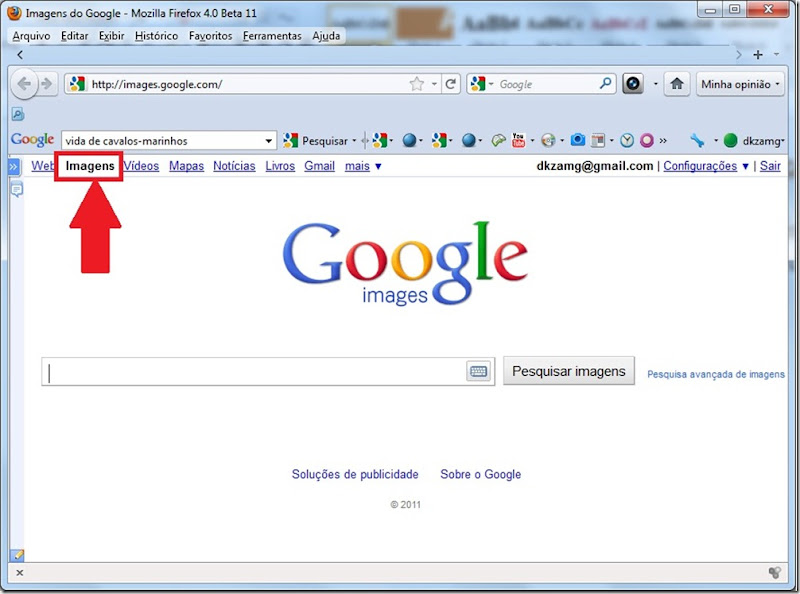Open the Vídeos link
Image resolution: width=800 pixels, height=594 pixels.
[141, 166]
